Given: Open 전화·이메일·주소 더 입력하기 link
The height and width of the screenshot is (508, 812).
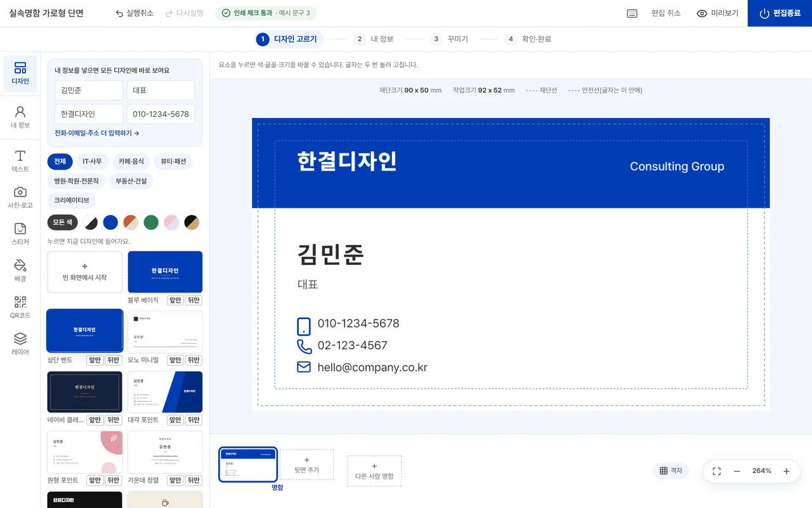Looking at the screenshot, I should click(97, 133).
